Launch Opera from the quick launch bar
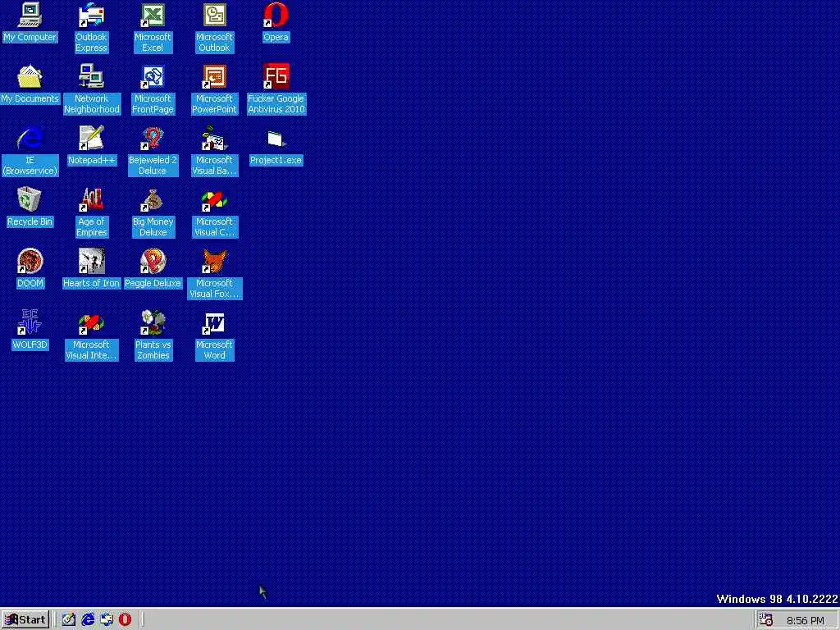Screen dimensions: 840x630 [x=126, y=620]
